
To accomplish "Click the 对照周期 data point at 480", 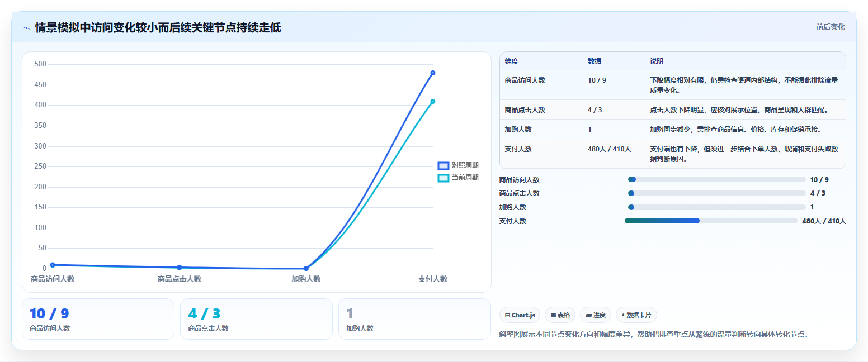I will click(433, 73).
